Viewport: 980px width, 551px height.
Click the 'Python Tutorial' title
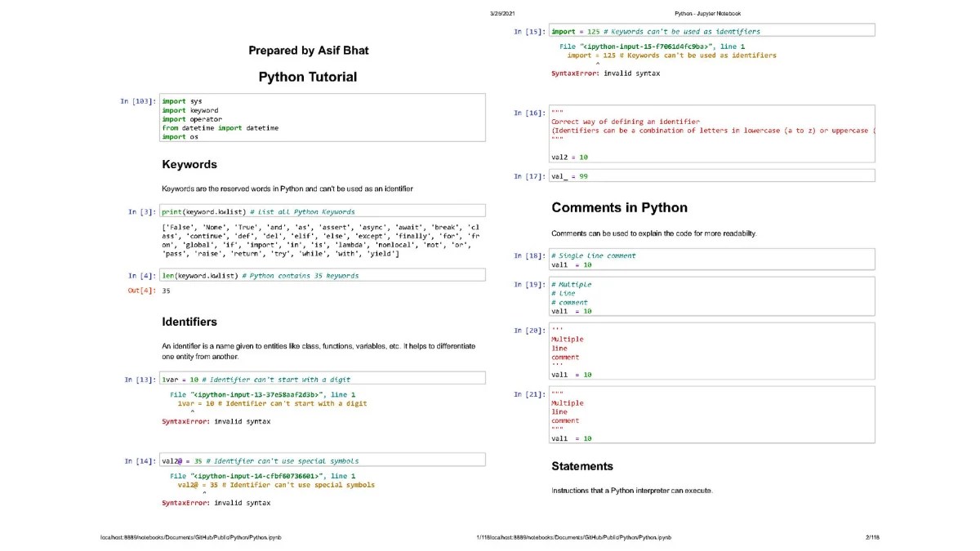(x=308, y=77)
